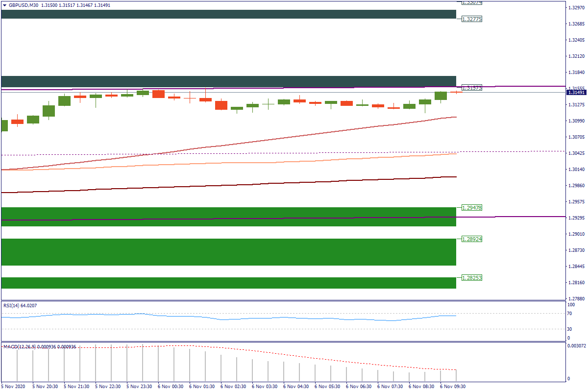Click the 1.31573 resistance level label

point(472,88)
